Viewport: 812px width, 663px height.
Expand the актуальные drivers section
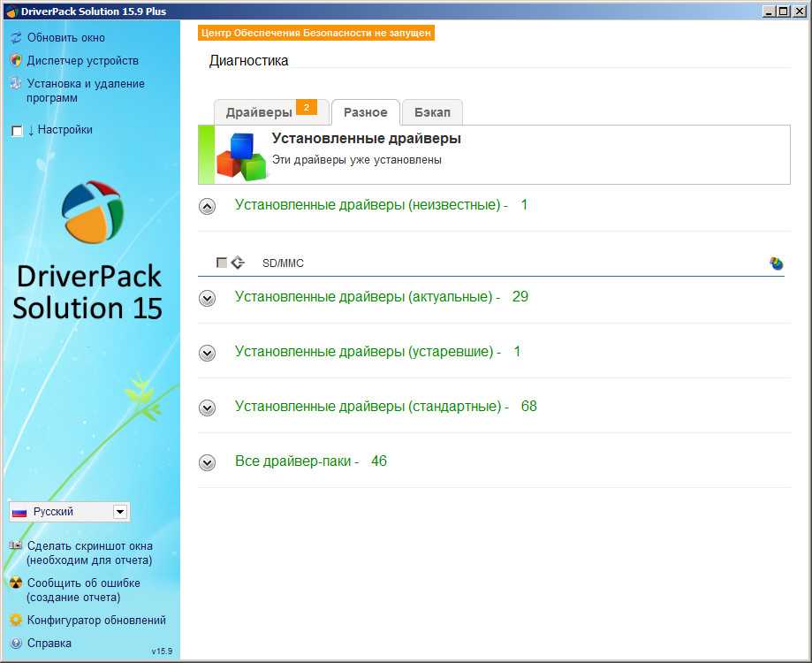pyautogui.click(x=208, y=299)
